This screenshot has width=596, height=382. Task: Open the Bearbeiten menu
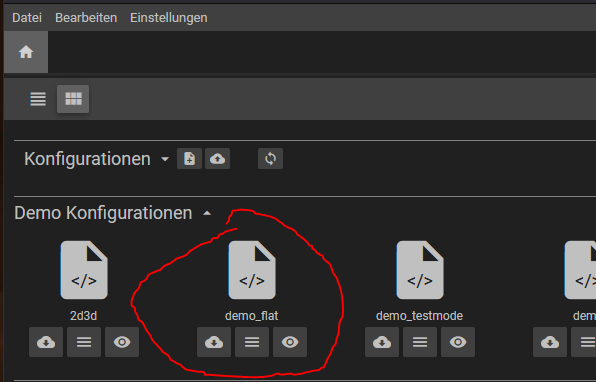86,18
